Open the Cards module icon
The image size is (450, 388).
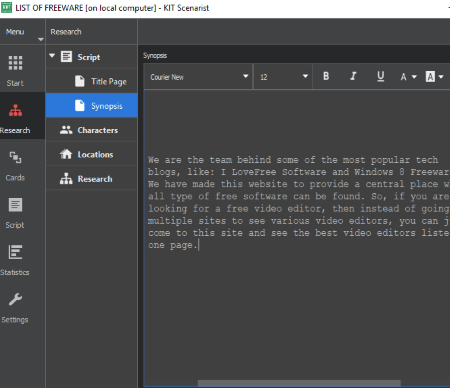[x=15, y=157]
